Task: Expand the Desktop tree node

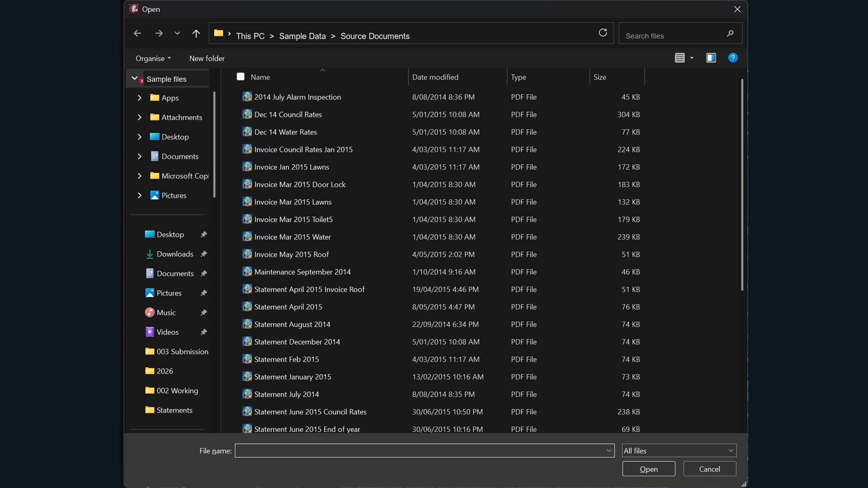Action: click(139, 136)
